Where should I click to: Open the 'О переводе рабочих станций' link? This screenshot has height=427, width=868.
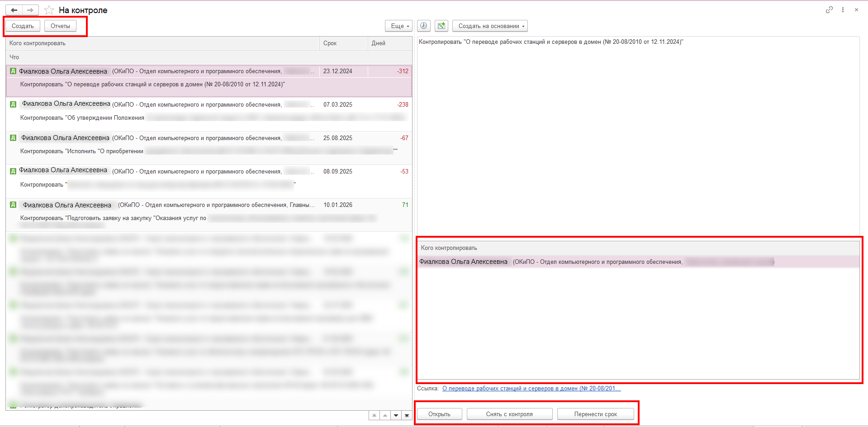coord(531,388)
